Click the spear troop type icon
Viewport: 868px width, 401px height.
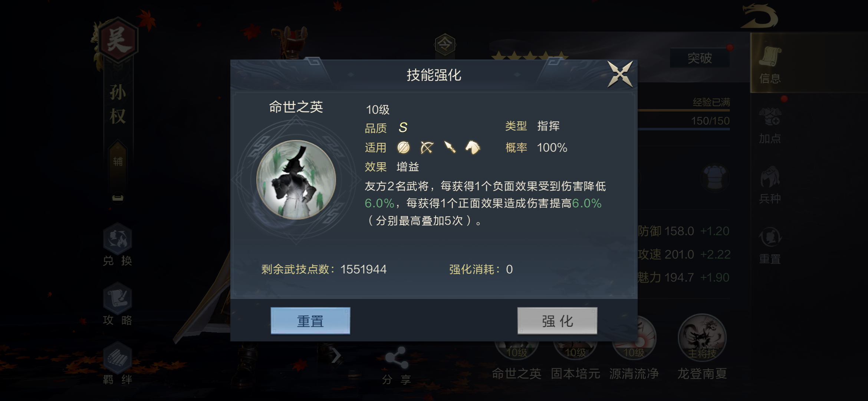(x=450, y=147)
